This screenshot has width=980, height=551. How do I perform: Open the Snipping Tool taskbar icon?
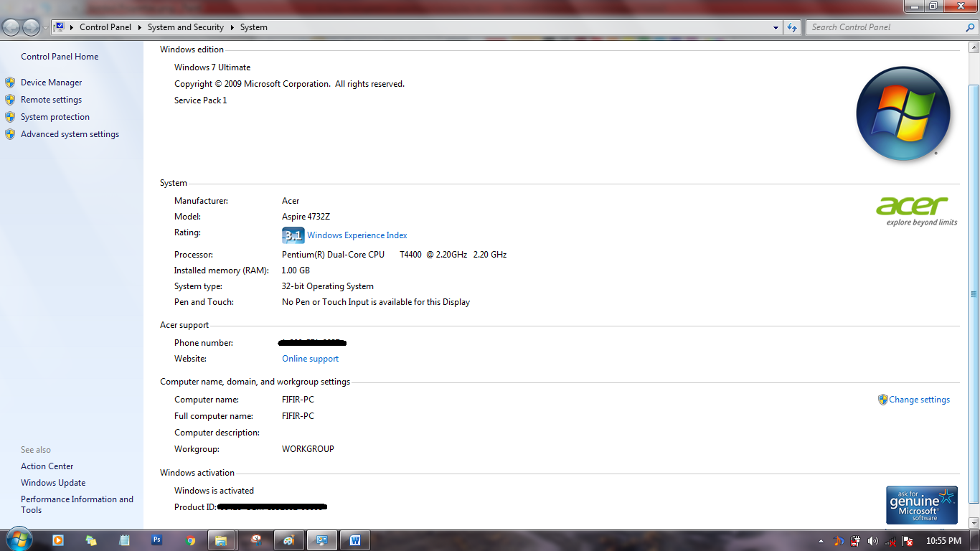click(x=256, y=540)
